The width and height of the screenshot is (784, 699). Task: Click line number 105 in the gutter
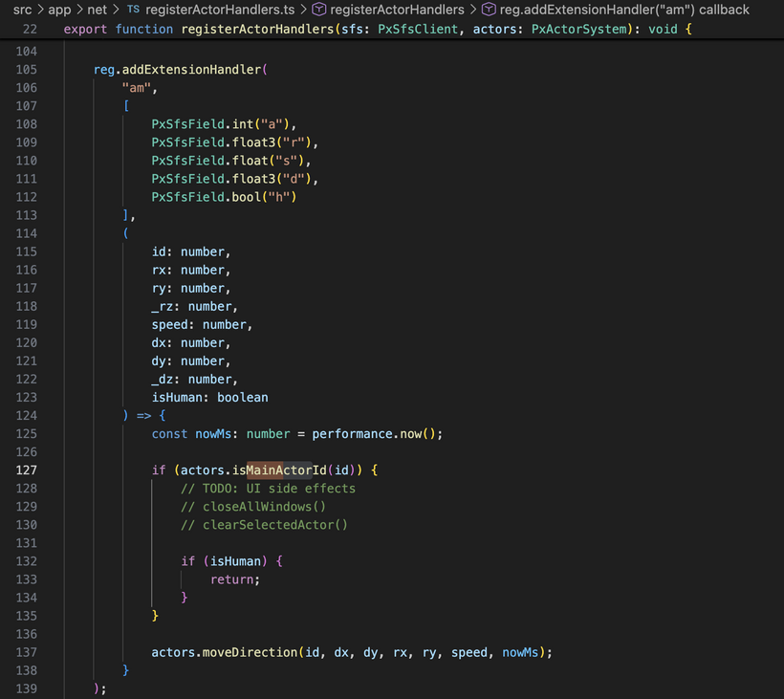(27, 70)
